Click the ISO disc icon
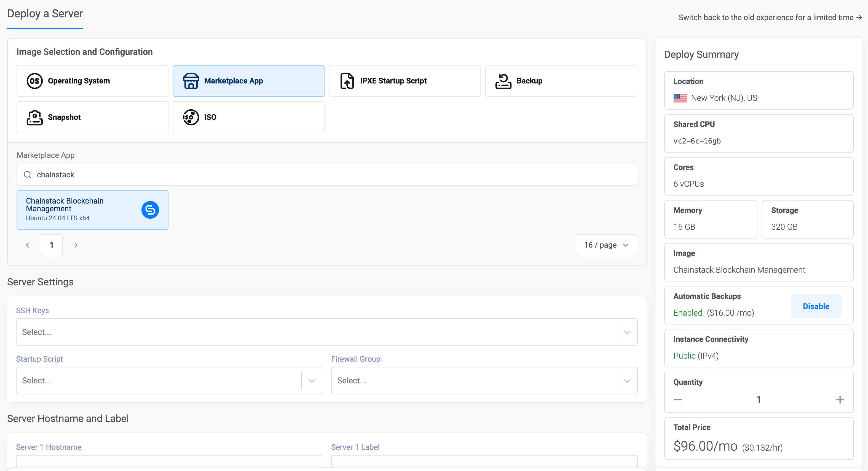Image resolution: width=868 pixels, height=471 pixels. [191, 117]
